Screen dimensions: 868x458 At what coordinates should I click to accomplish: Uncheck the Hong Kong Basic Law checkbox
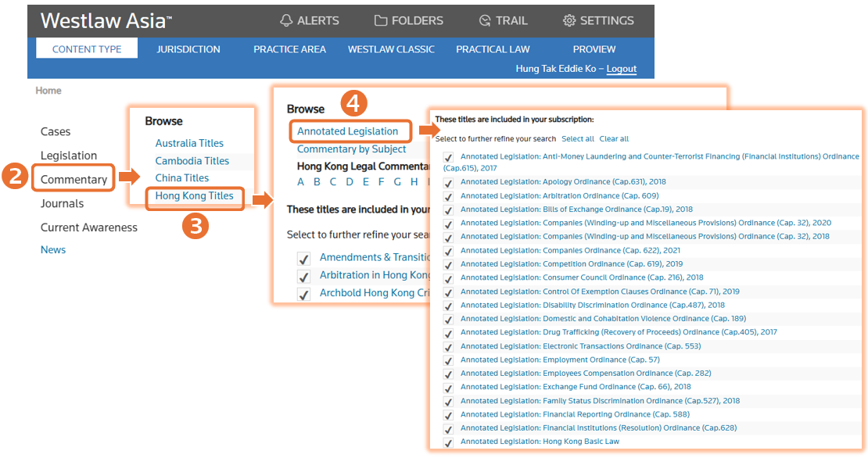tap(448, 443)
